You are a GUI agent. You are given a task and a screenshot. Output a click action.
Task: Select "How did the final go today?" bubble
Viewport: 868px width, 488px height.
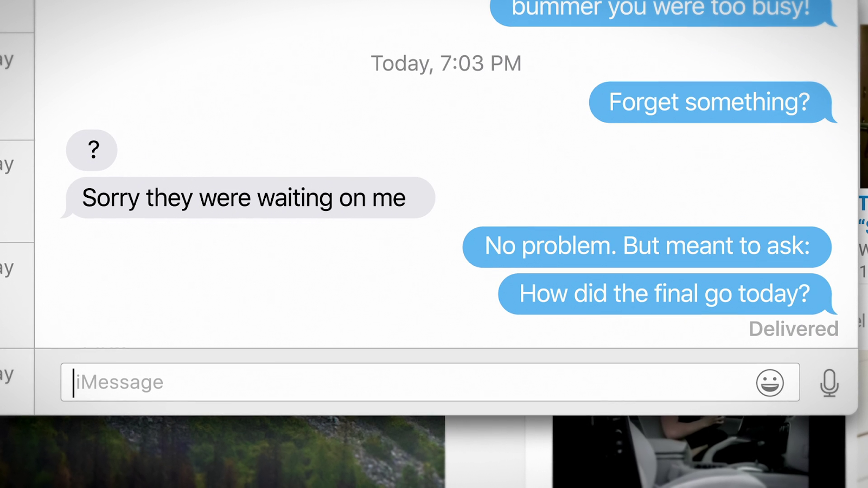click(x=667, y=294)
